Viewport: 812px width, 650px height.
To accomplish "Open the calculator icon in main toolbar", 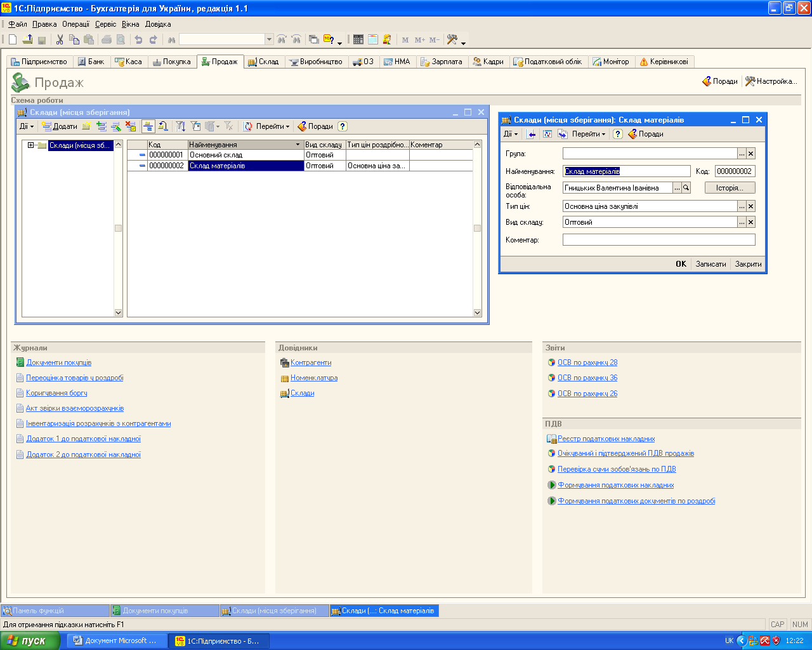I will tap(358, 39).
